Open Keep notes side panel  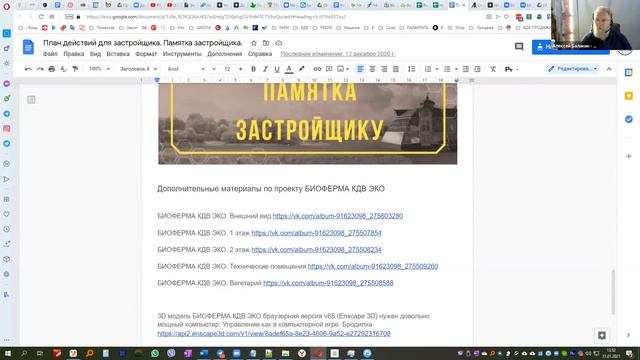click(x=629, y=96)
